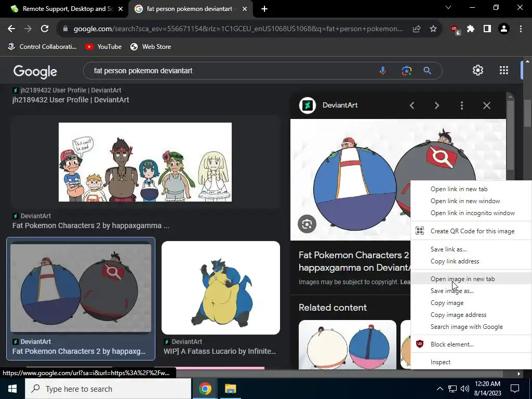Click the taskbar search box
This screenshot has height=399, width=532.
tap(108, 389)
